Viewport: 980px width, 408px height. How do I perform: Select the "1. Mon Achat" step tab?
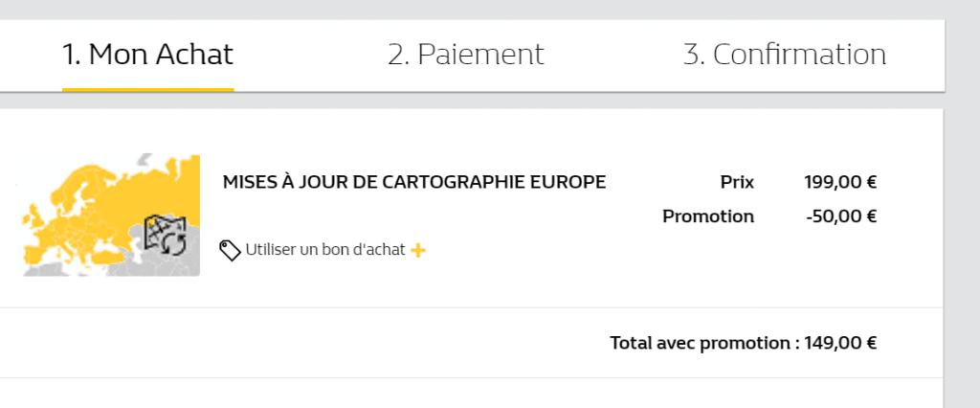(x=147, y=54)
